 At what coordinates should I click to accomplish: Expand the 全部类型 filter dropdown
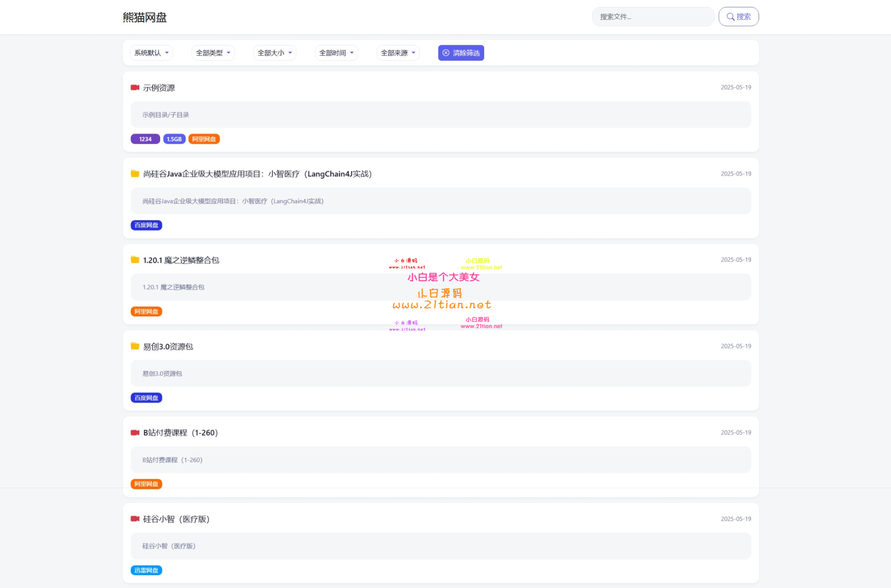[212, 53]
